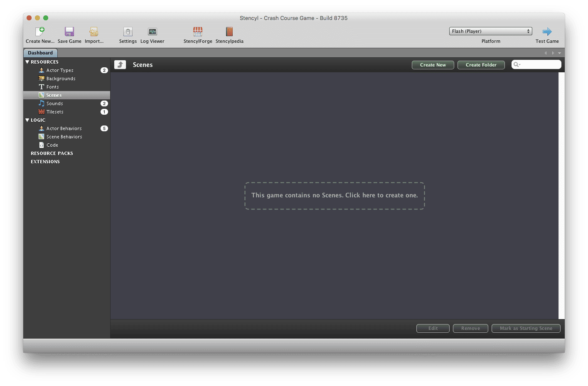Click the vertical scrollbar of scenes pane
The image size is (588, 386).
pyautogui.click(x=561, y=195)
